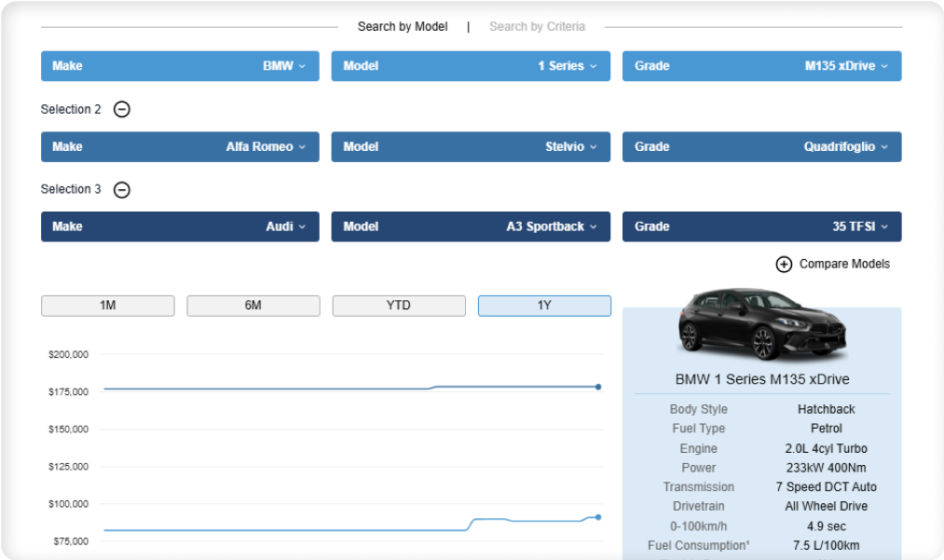Viewport: 944px width, 560px height.
Task: Select the 1M time range
Action: pos(108,306)
